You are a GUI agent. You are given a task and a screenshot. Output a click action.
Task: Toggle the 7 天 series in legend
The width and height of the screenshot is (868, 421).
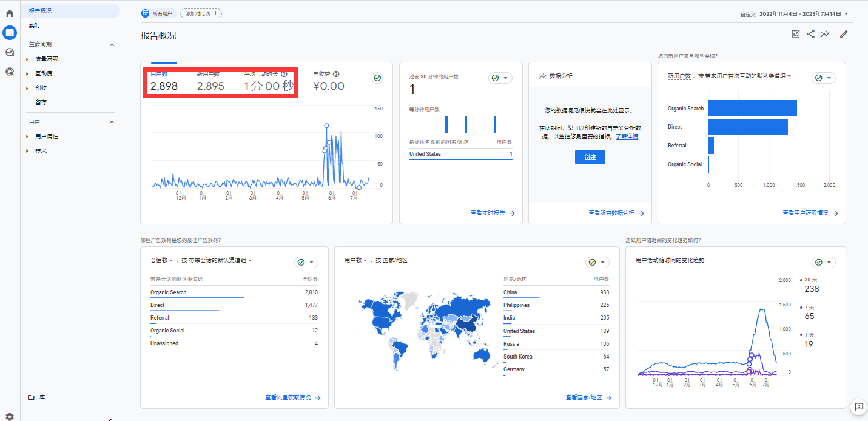pyautogui.click(x=809, y=308)
